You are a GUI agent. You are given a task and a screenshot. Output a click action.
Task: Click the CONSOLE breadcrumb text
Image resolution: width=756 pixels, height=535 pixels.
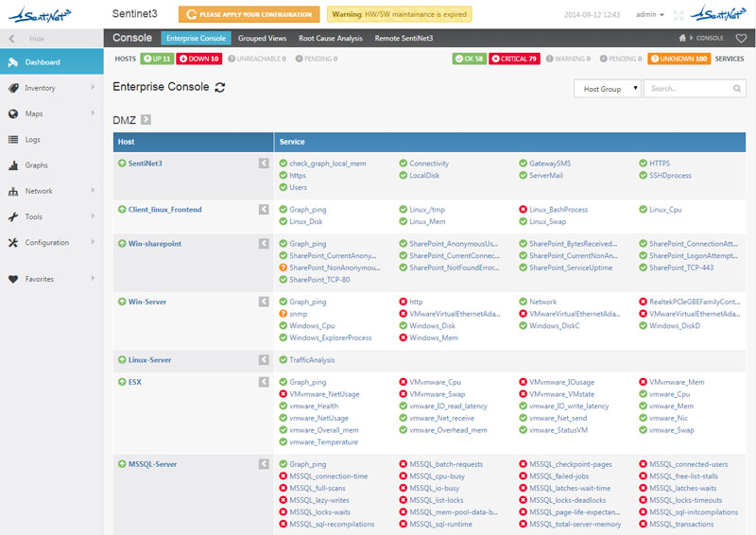pyautogui.click(x=710, y=38)
